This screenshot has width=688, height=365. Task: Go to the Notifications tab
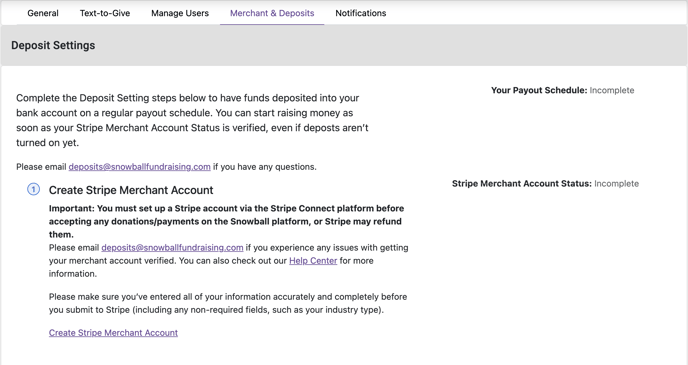coord(361,13)
